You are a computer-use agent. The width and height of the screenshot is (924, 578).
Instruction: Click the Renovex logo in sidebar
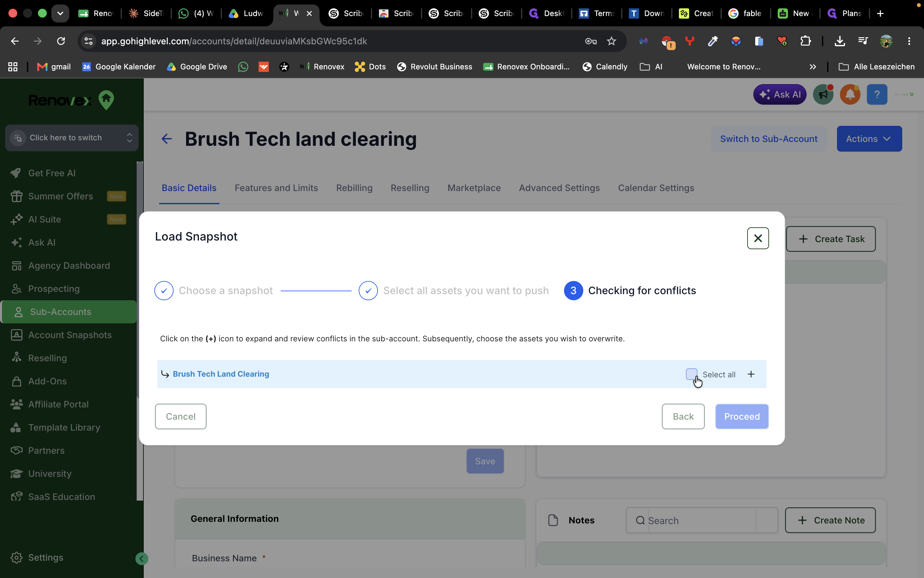72,100
